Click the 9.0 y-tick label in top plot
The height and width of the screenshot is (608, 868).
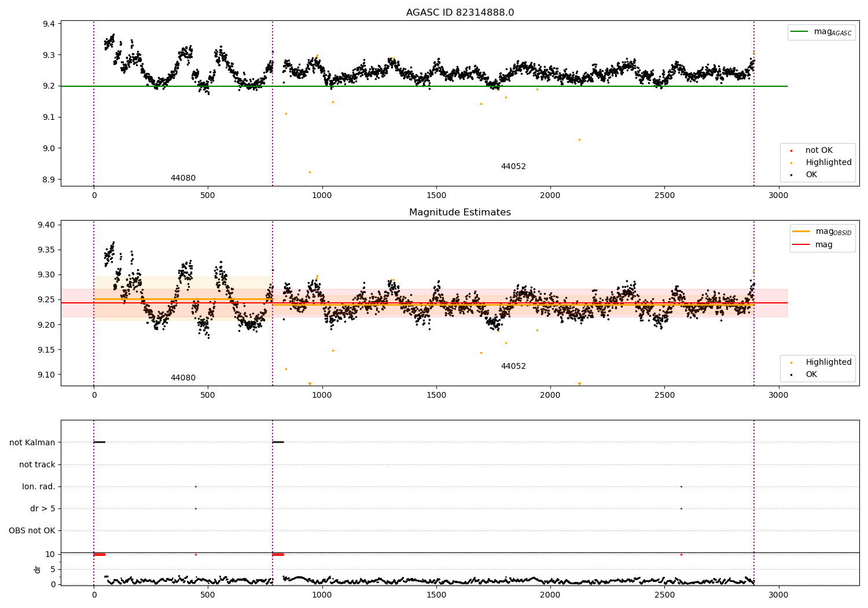[x=49, y=148]
